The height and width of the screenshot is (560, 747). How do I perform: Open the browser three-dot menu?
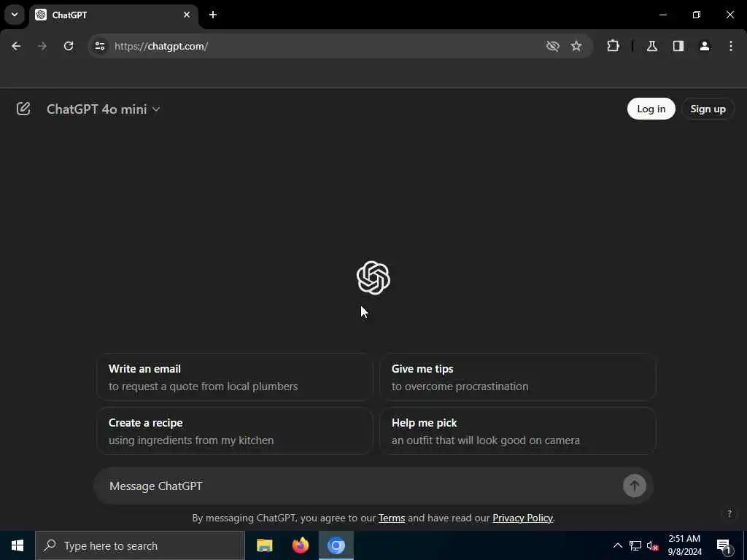[731, 46]
